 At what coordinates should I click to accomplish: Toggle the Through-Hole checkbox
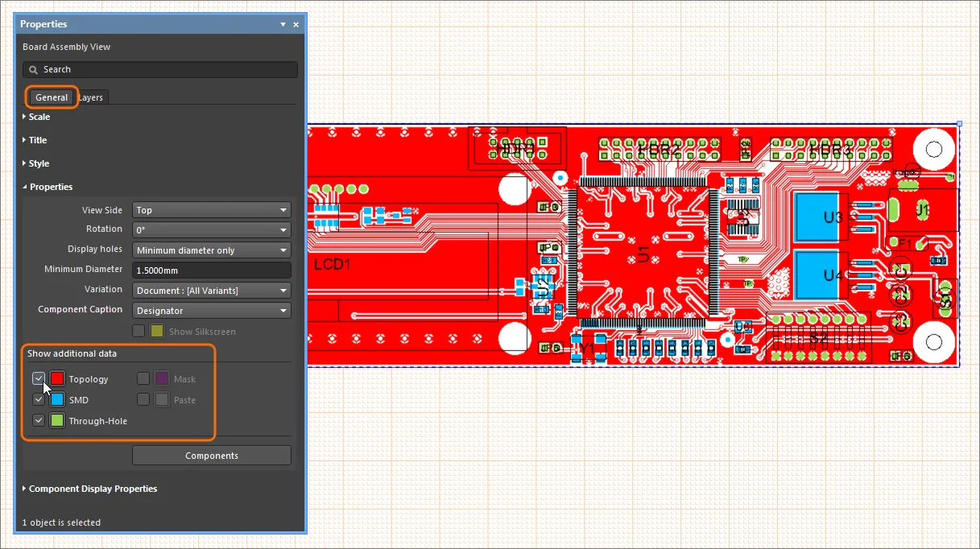(39, 420)
